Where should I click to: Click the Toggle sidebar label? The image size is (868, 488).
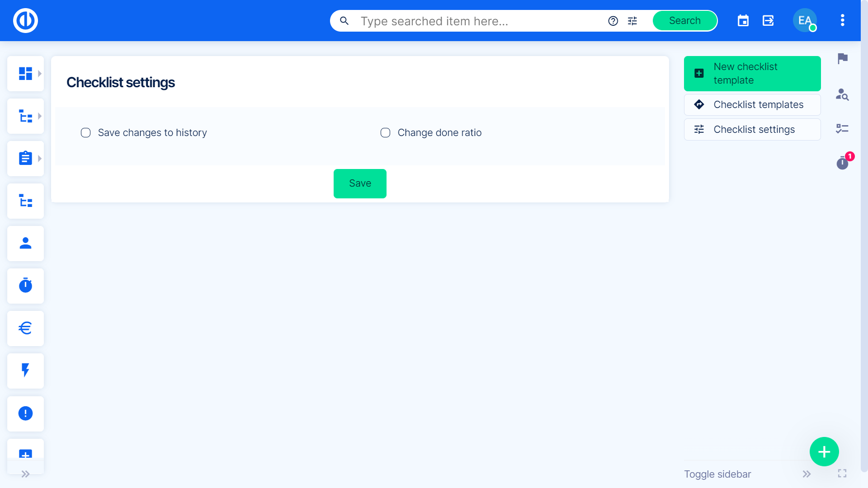pyautogui.click(x=717, y=474)
